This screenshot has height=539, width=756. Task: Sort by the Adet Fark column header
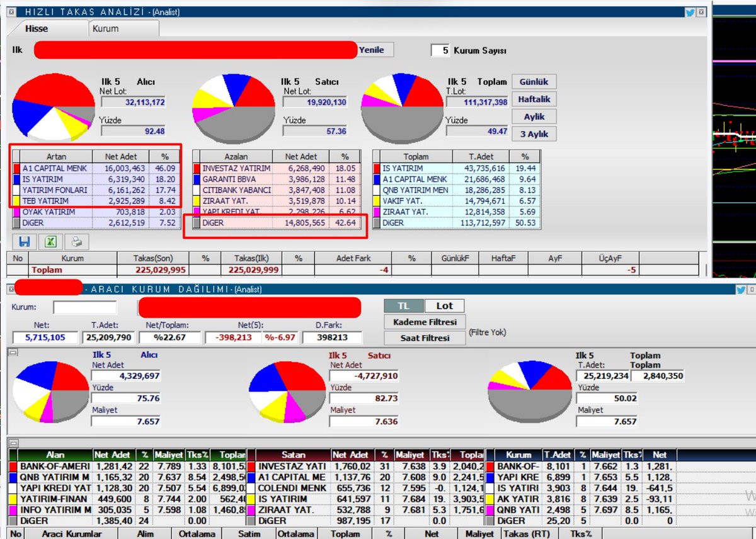coord(353,258)
